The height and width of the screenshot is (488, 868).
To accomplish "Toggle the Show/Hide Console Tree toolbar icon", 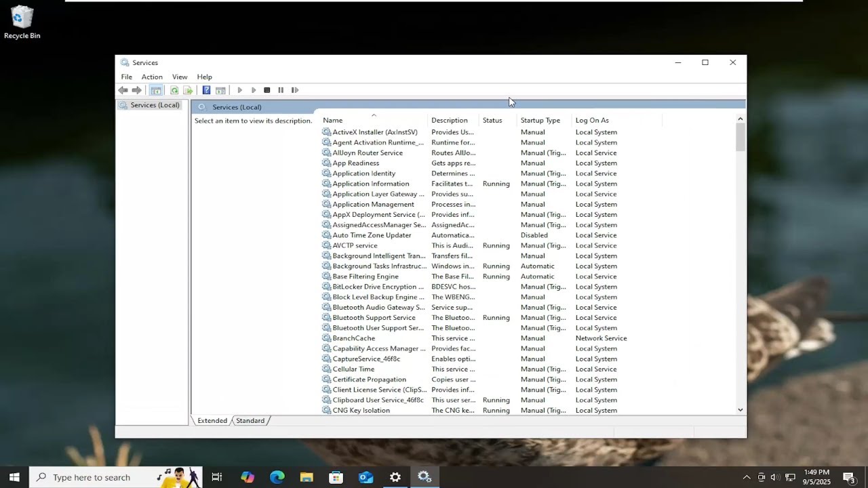I will click(x=156, y=90).
